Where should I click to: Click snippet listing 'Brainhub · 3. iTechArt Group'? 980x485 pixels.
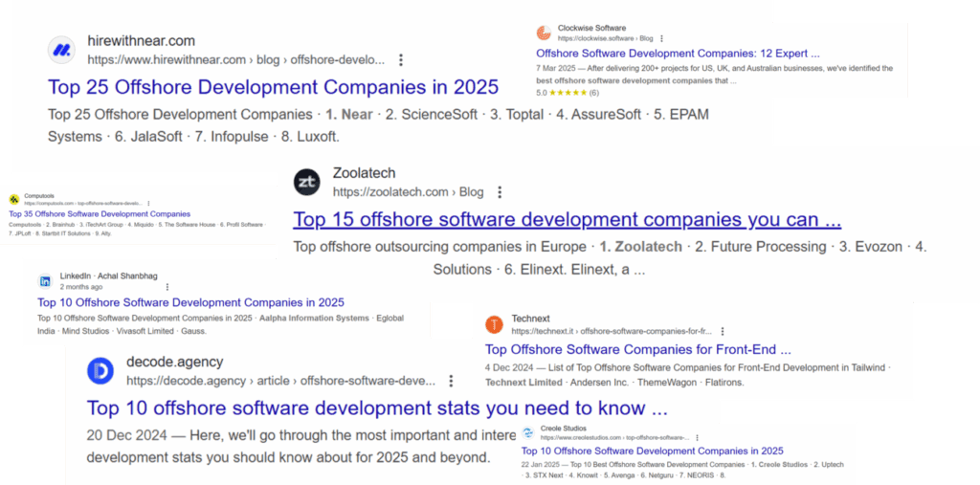pos(137,229)
